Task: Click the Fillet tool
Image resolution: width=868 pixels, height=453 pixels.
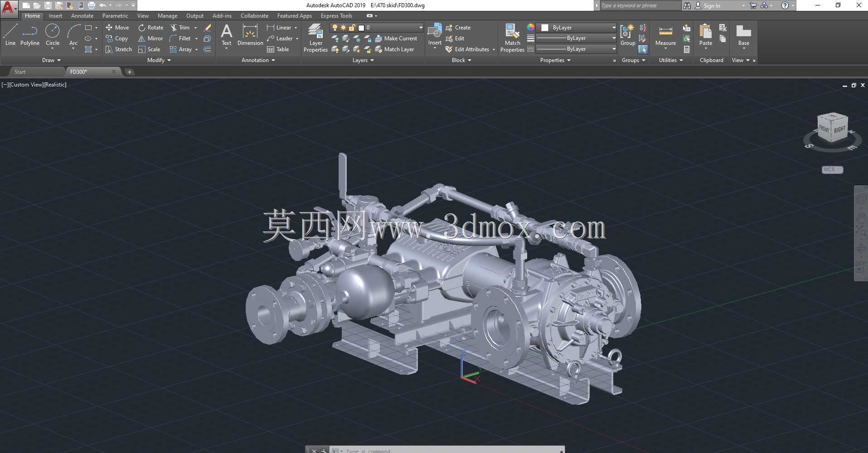Action: click(180, 39)
